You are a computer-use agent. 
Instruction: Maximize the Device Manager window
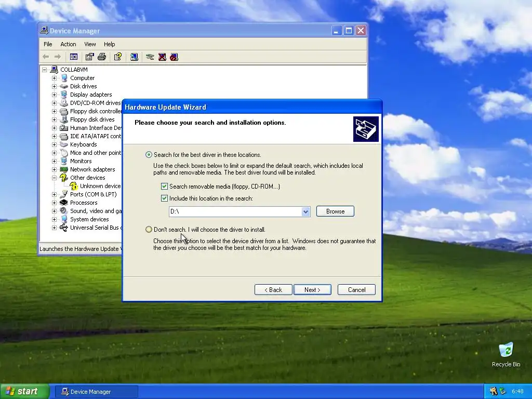tap(349, 31)
